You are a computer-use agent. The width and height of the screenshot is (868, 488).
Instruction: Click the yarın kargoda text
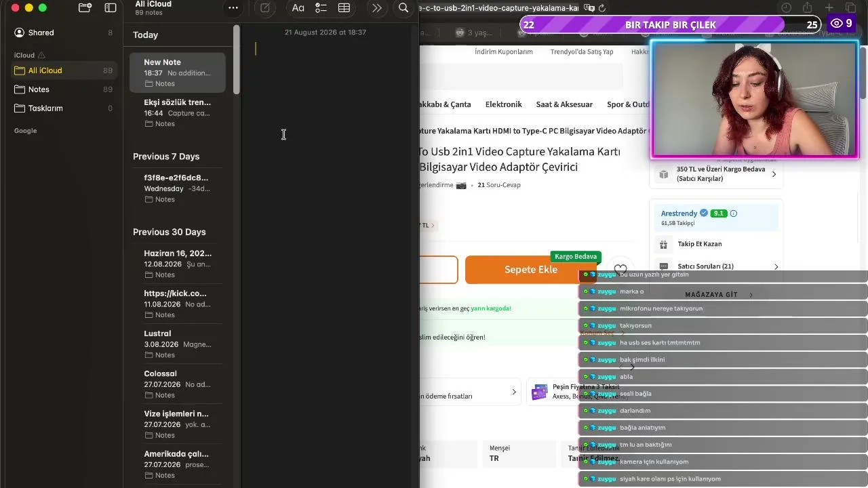click(491, 308)
